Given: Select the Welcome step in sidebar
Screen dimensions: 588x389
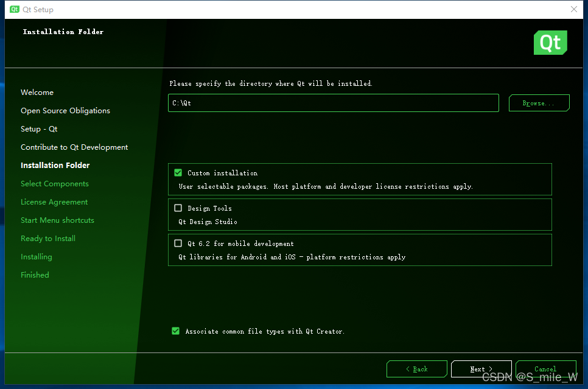Looking at the screenshot, I should coord(37,93).
